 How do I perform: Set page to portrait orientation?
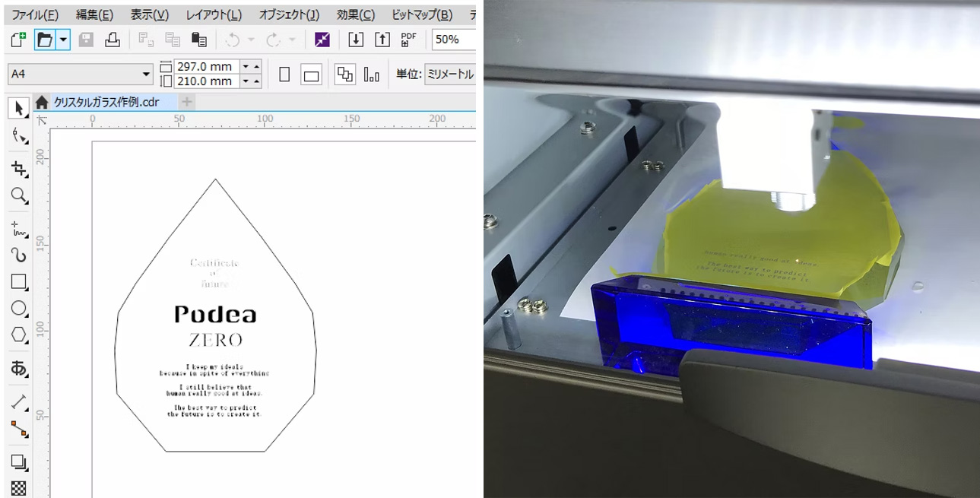tap(285, 75)
